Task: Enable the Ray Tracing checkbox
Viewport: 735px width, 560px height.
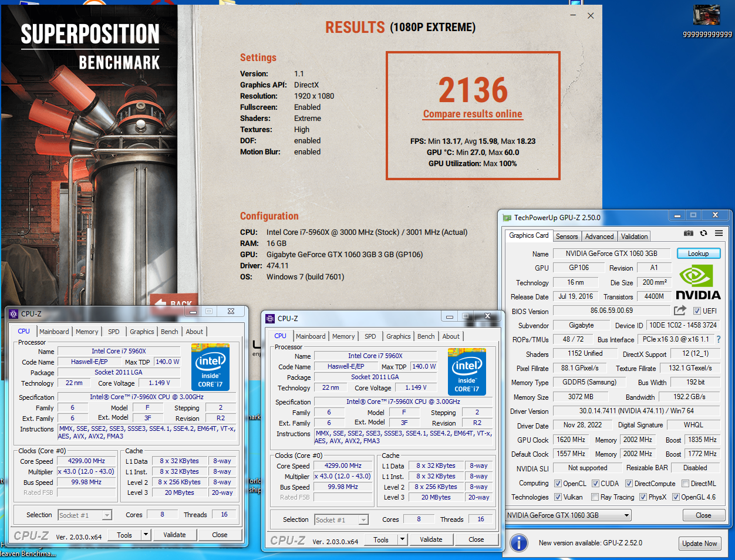Action: point(595,497)
